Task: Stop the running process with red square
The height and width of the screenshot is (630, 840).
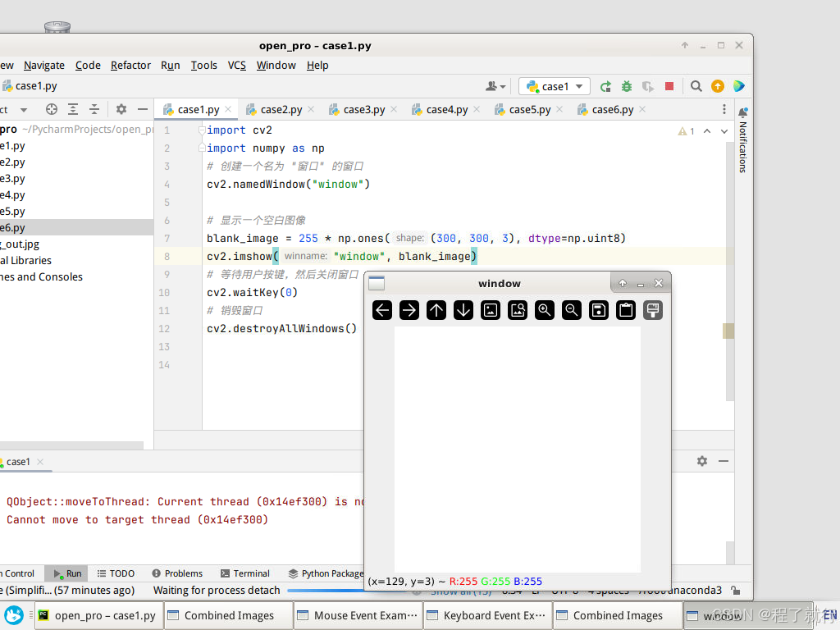Action: click(669, 86)
